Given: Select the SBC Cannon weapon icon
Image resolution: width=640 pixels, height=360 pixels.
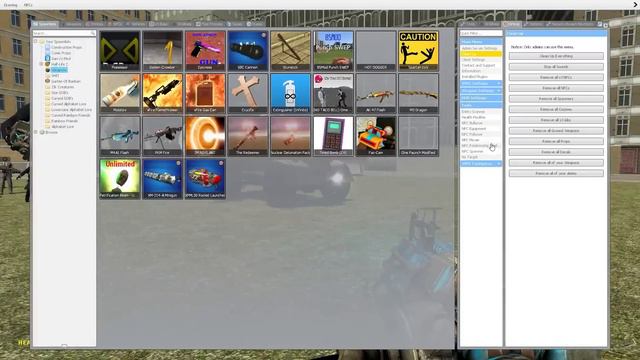Looking at the screenshot, I should (x=248, y=51).
